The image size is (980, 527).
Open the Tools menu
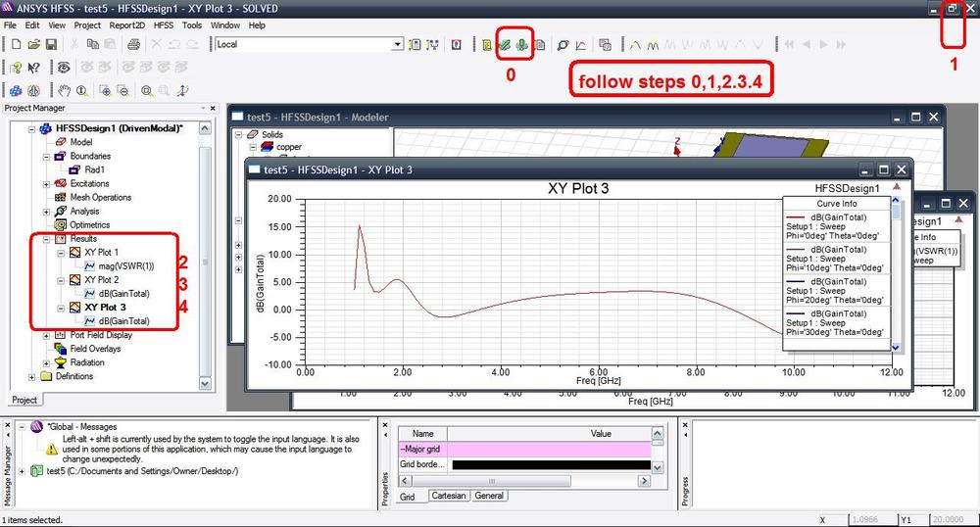[192, 24]
